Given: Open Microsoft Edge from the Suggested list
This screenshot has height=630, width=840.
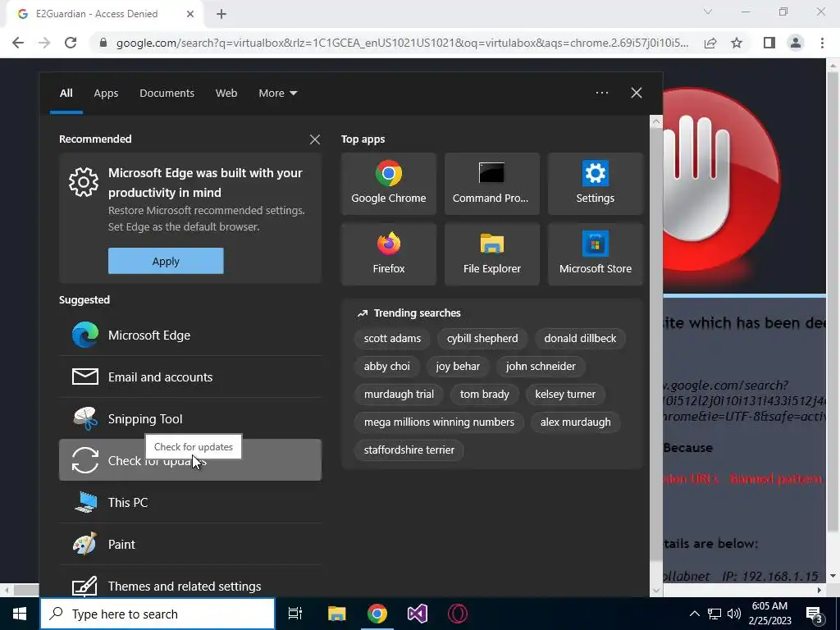Looking at the screenshot, I should click(x=190, y=336).
